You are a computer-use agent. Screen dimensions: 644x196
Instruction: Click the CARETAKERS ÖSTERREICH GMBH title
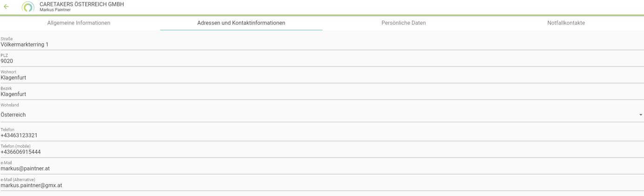[x=82, y=4]
